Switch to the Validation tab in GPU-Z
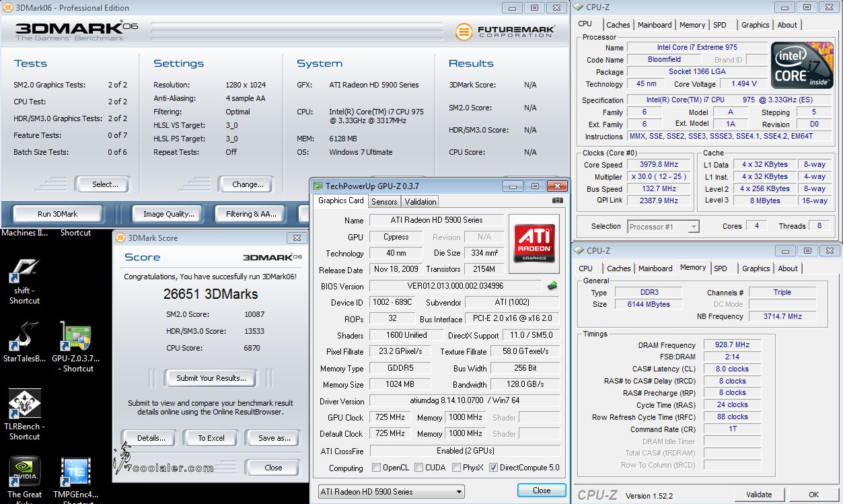The image size is (843, 504). [420, 201]
